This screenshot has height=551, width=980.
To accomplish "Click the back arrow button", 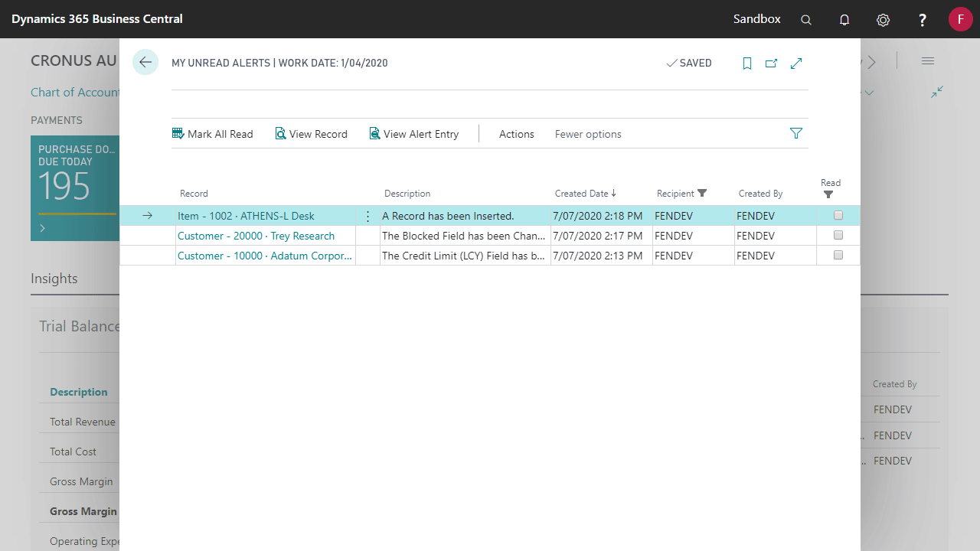I will (x=145, y=63).
